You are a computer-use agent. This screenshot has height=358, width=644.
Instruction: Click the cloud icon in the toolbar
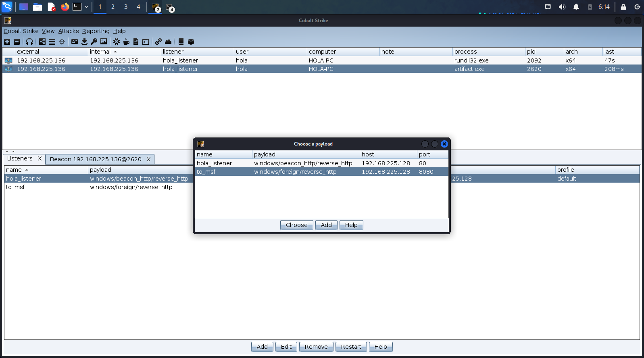pyautogui.click(x=168, y=42)
